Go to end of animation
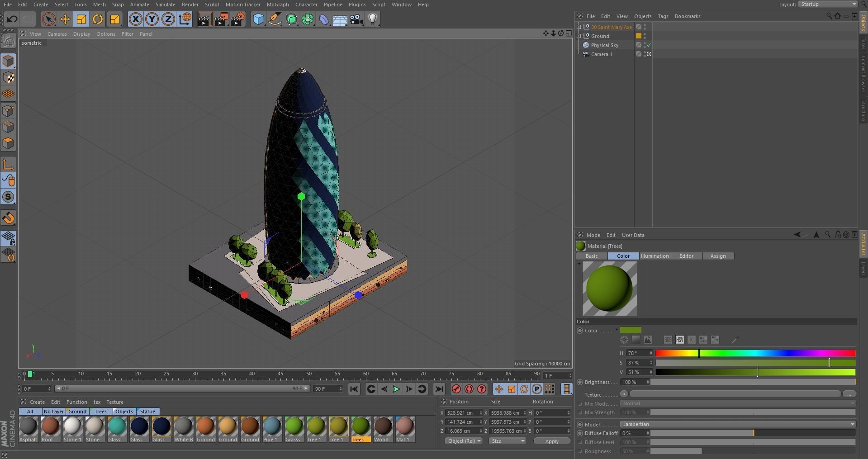Screen dimensions: 868x459 (439, 389)
